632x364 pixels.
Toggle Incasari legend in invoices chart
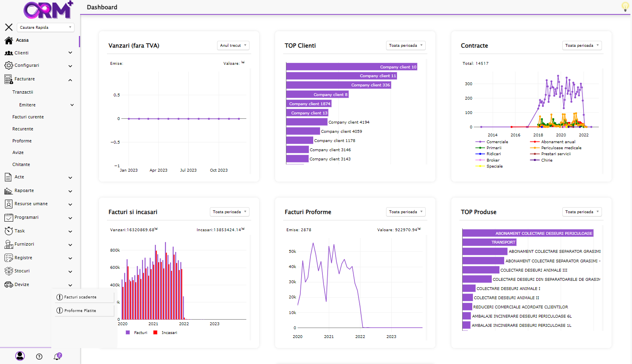pos(165,332)
